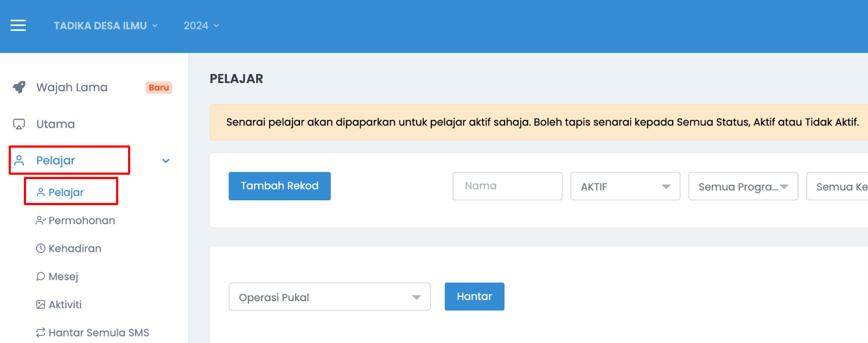Focus the Nama search field
The width and height of the screenshot is (868, 343).
click(508, 186)
